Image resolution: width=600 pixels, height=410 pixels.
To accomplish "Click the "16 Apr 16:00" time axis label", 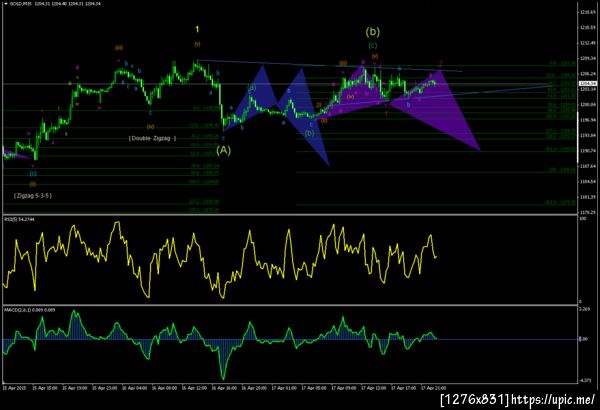I will point(224,388).
